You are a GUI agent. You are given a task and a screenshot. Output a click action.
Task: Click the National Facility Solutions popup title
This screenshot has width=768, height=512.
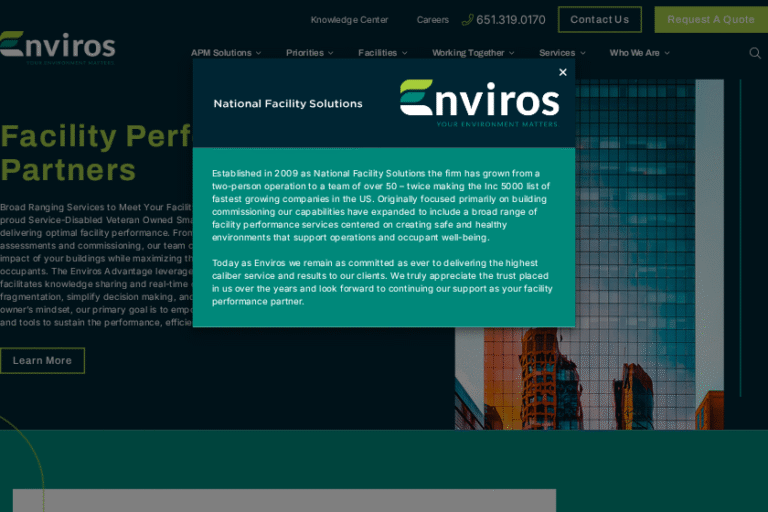(288, 104)
